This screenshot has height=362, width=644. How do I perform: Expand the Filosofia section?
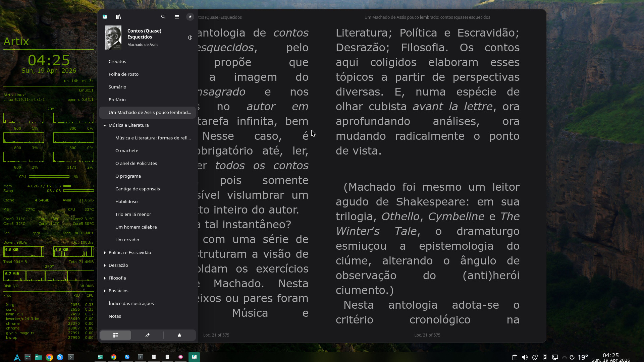pos(105,278)
